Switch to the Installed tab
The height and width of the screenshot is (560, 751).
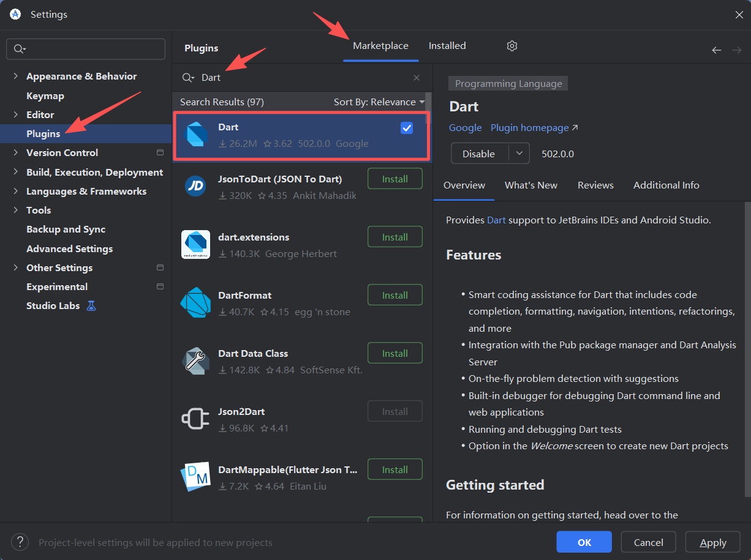[447, 46]
